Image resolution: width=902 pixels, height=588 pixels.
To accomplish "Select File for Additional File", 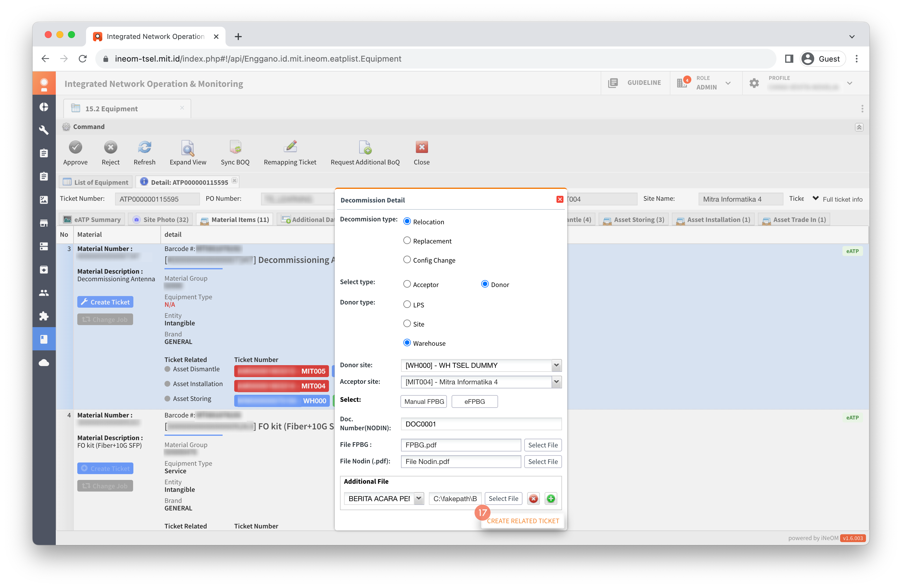I will pyautogui.click(x=503, y=499).
